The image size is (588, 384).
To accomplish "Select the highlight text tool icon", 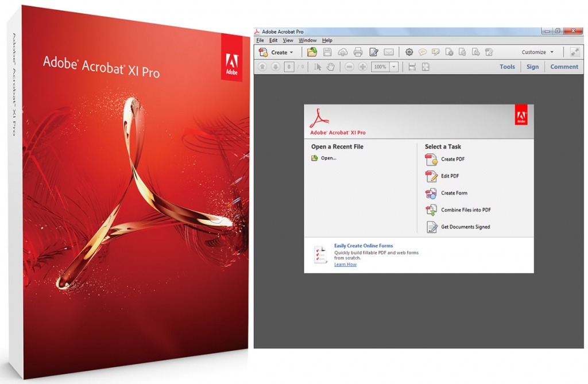I will 435,52.
